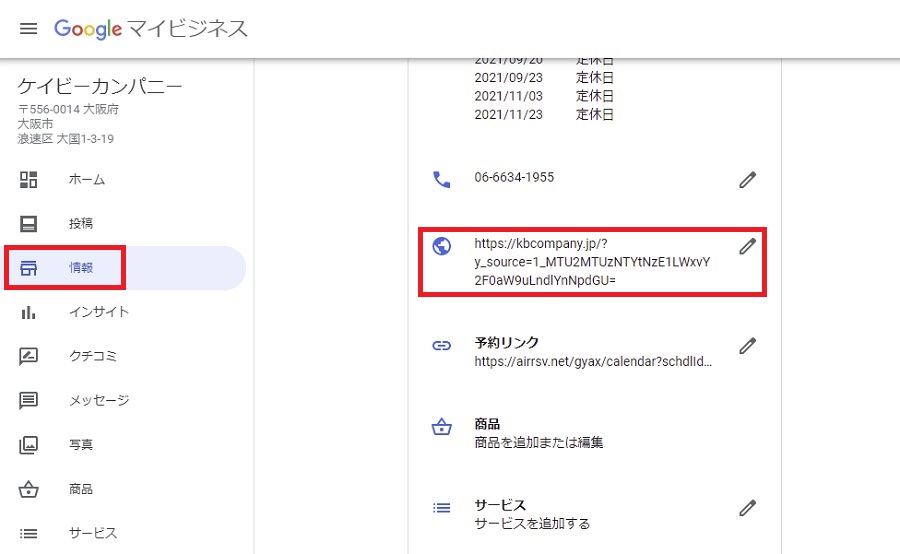Screen dimensions: 900x554
Task: Go to 投稿 menu item
Action: point(81,223)
